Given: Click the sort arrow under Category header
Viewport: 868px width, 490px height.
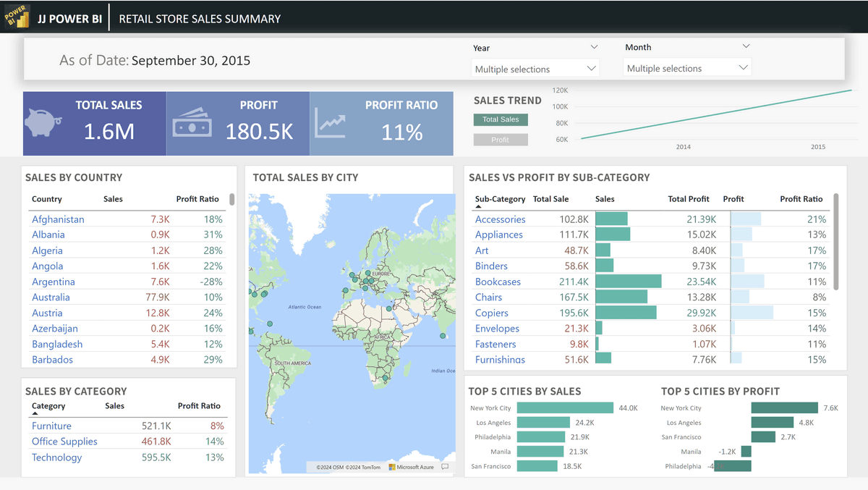Looking at the screenshot, I should pos(35,414).
